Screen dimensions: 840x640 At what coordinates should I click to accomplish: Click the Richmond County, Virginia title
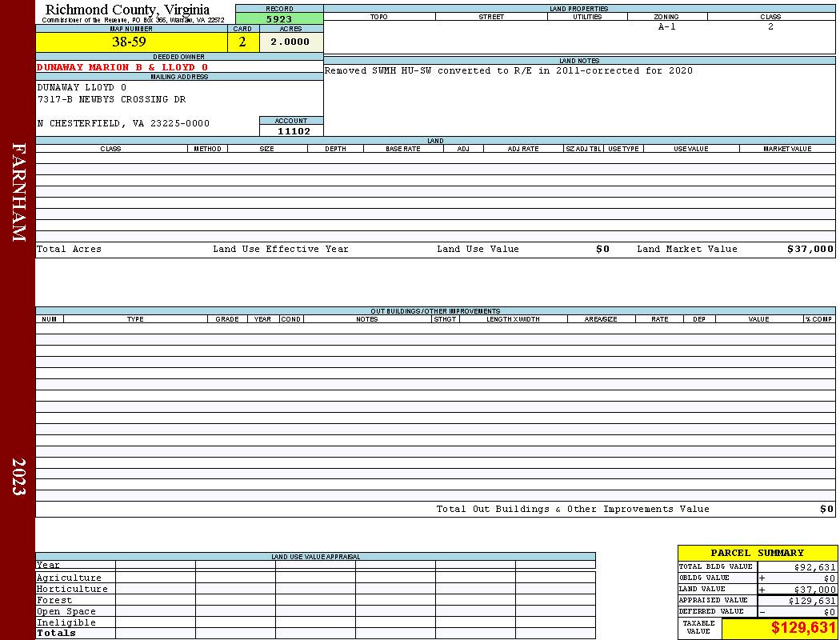127,10
